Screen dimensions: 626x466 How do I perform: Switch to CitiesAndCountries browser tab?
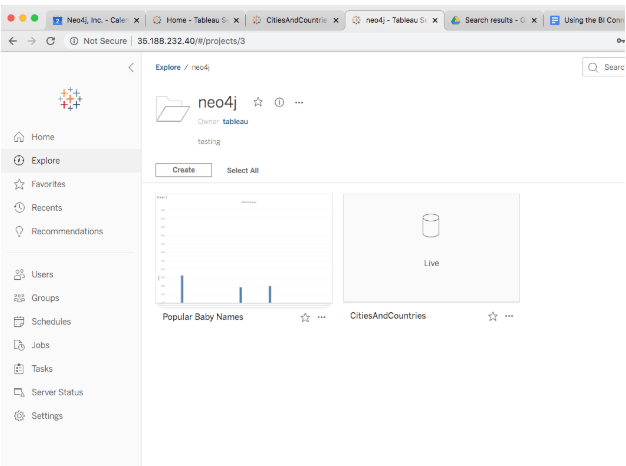pos(294,20)
